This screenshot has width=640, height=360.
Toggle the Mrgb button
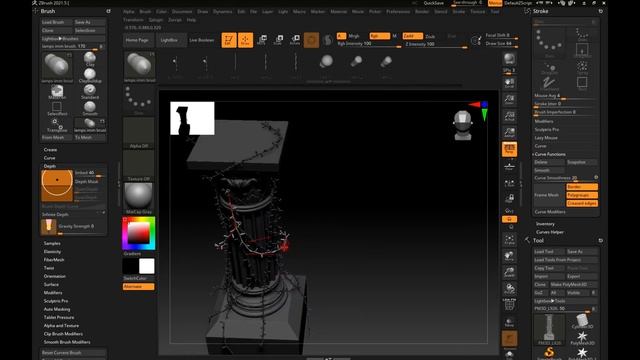click(353, 36)
